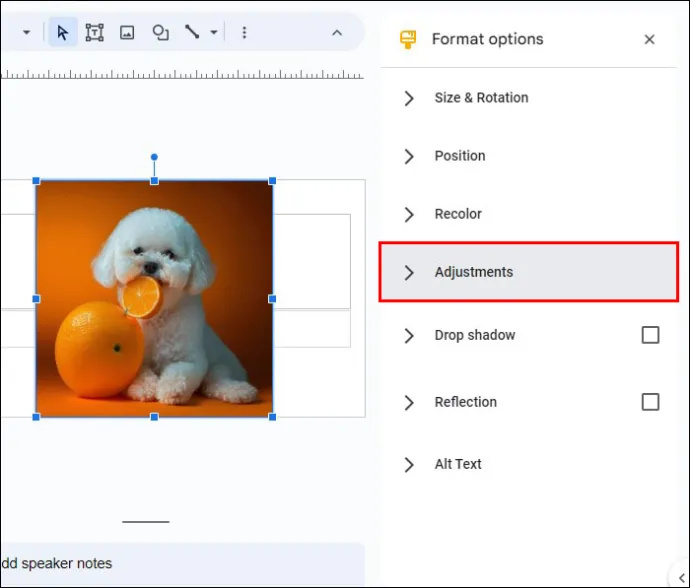Click the rotation handle above the image
Screen dimensions: 690x588
tap(154, 157)
